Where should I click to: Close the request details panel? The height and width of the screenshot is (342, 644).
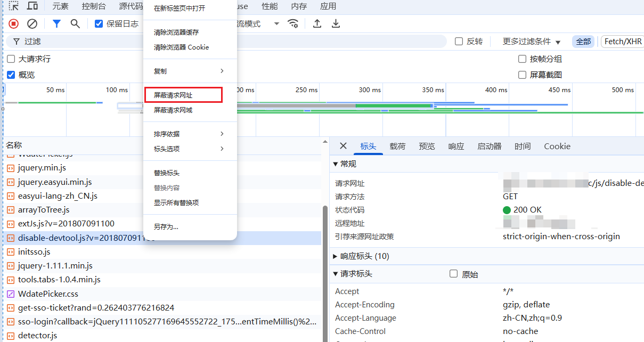[343, 146]
